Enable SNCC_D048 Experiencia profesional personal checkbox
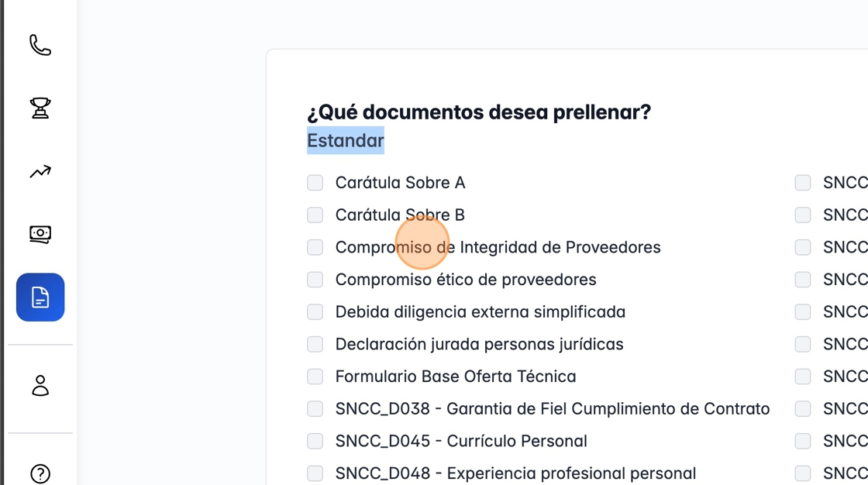The width and height of the screenshot is (868, 485). pyautogui.click(x=315, y=473)
